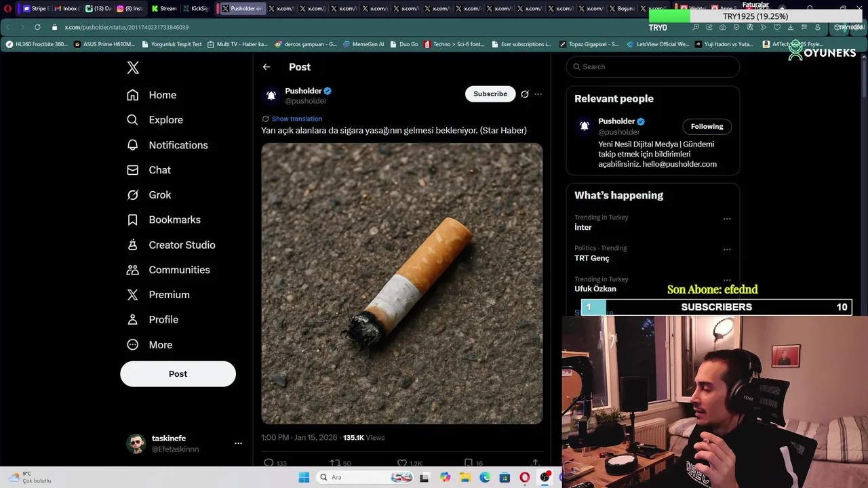Click the browser address bar URL

[127, 27]
